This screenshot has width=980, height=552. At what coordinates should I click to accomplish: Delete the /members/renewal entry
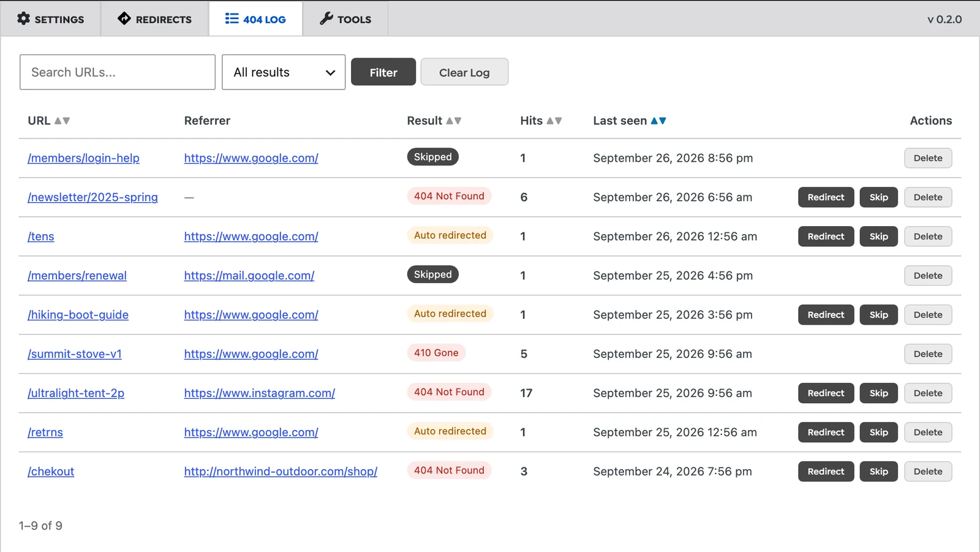point(928,276)
